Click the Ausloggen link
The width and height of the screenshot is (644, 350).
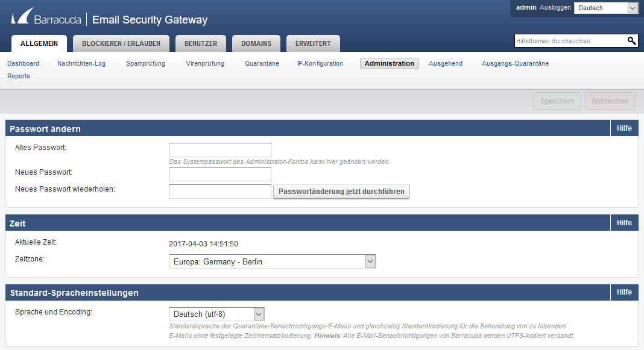click(555, 8)
